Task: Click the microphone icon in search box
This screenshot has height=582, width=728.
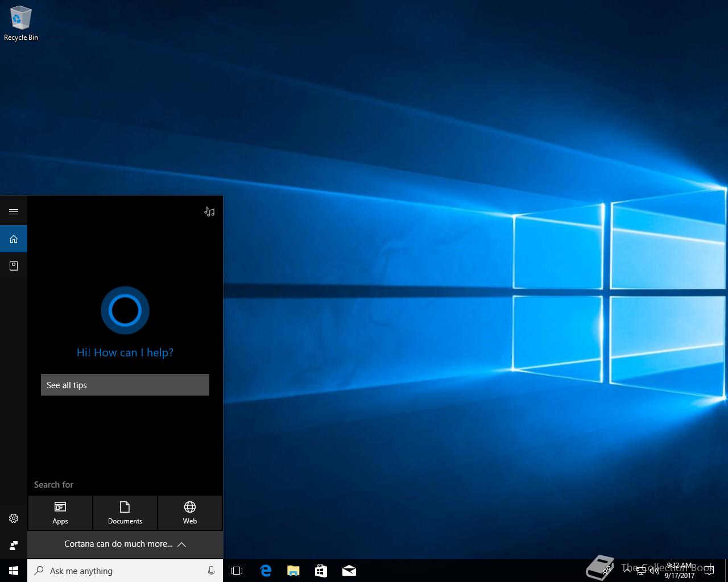Action: 211,571
